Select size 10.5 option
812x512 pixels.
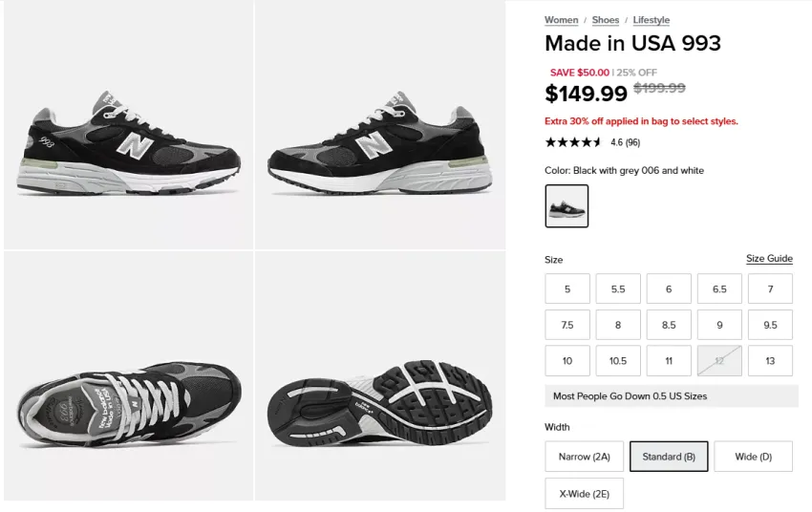(618, 361)
